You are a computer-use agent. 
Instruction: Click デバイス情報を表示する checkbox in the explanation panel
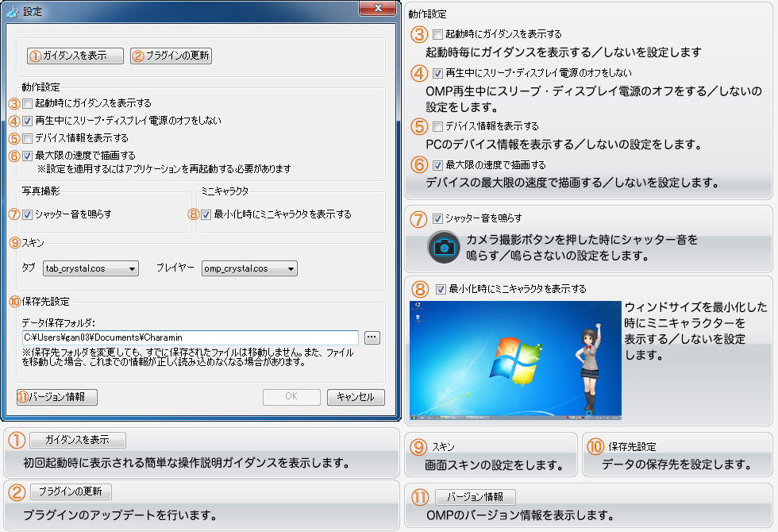pyautogui.click(x=437, y=126)
